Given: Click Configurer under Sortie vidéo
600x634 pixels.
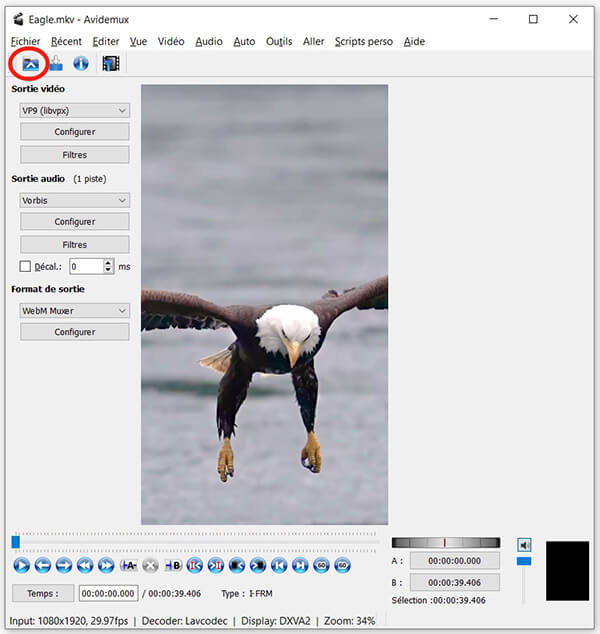Looking at the screenshot, I should pyautogui.click(x=75, y=132).
